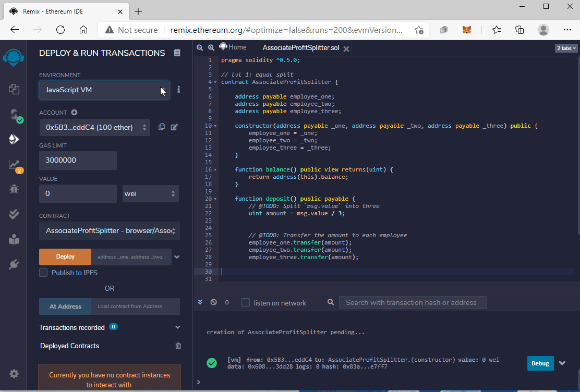Open a new browser tab
Viewport: 580px width, 392px height.
pyautogui.click(x=138, y=11)
